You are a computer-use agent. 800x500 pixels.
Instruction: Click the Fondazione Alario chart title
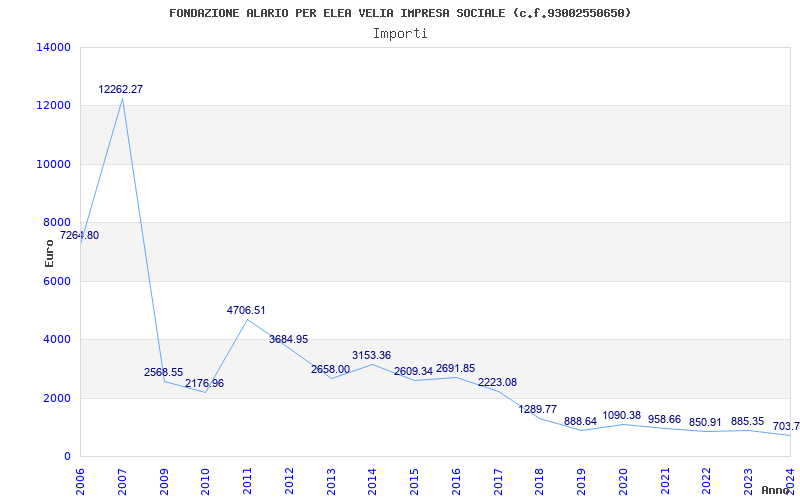click(x=400, y=13)
